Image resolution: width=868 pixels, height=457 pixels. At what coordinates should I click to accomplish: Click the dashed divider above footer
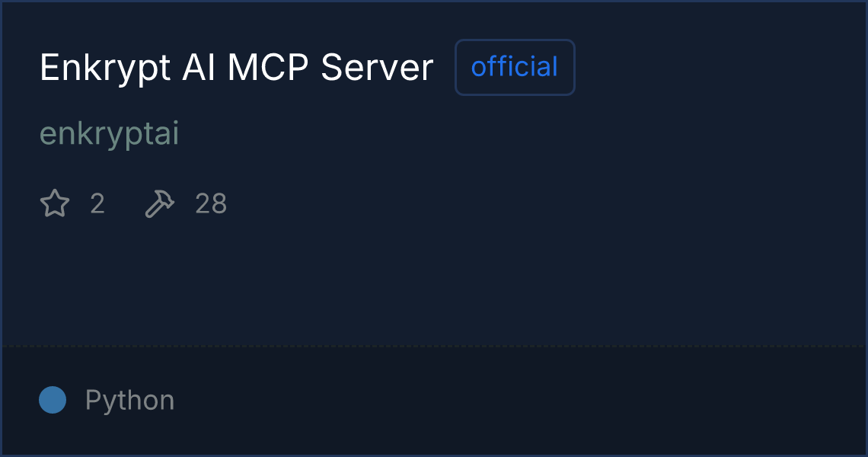point(433,347)
